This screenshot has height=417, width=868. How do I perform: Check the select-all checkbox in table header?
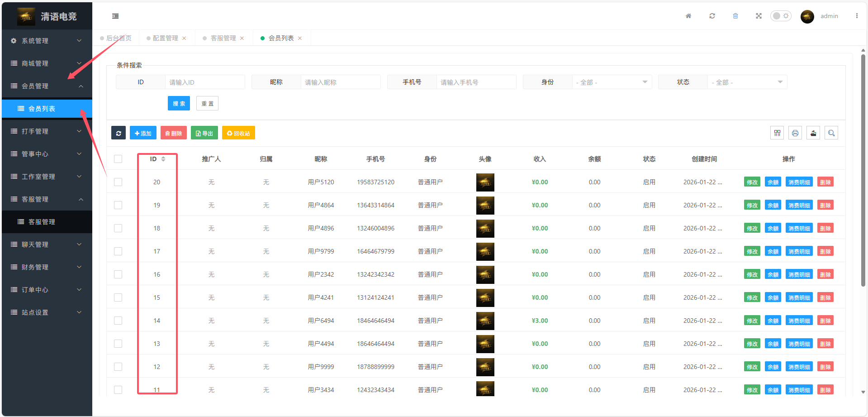(x=118, y=159)
